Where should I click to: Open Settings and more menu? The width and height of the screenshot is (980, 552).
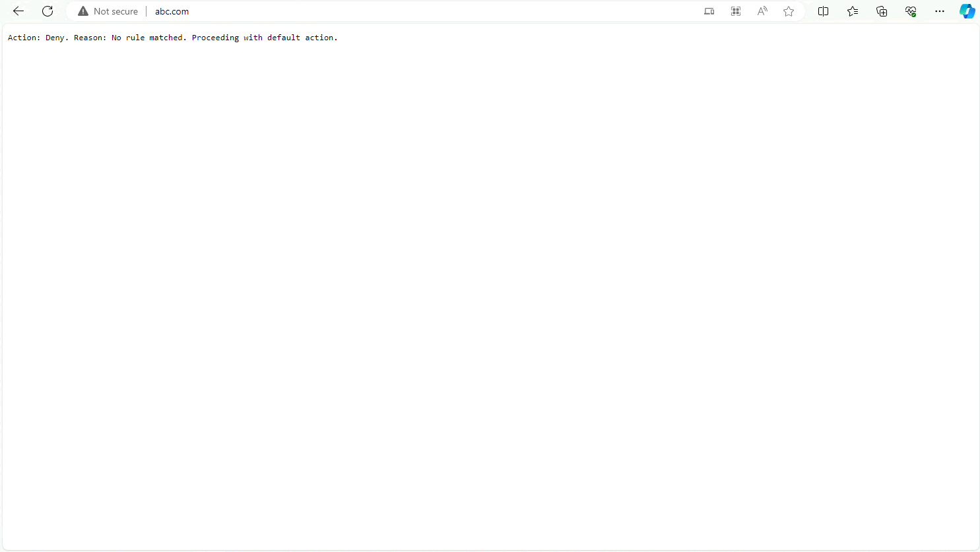pos(940,11)
